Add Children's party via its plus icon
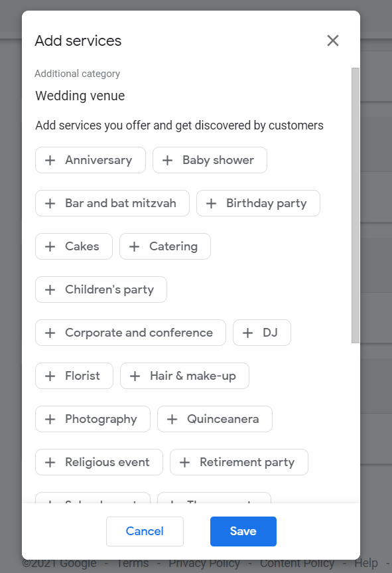Image resolution: width=392 pixels, height=573 pixels. click(50, 289)
